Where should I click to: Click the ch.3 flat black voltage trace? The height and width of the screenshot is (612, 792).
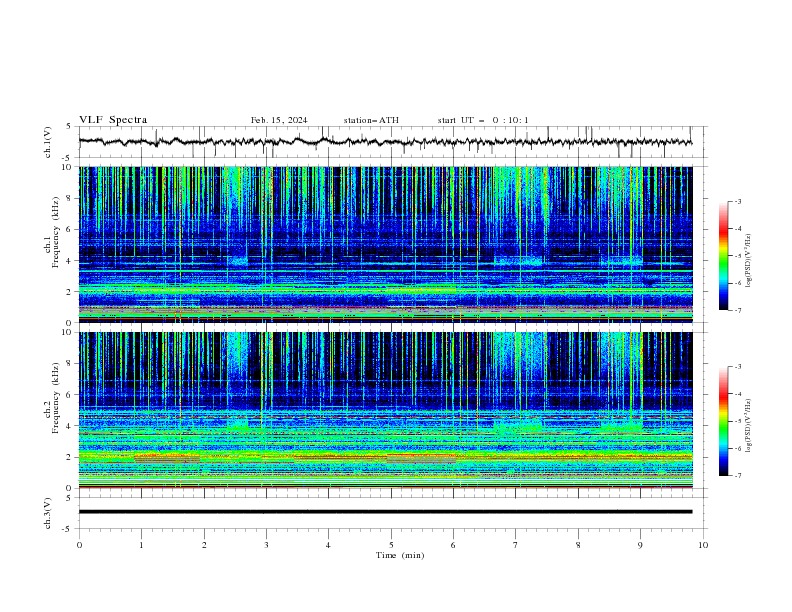(385, 512)
